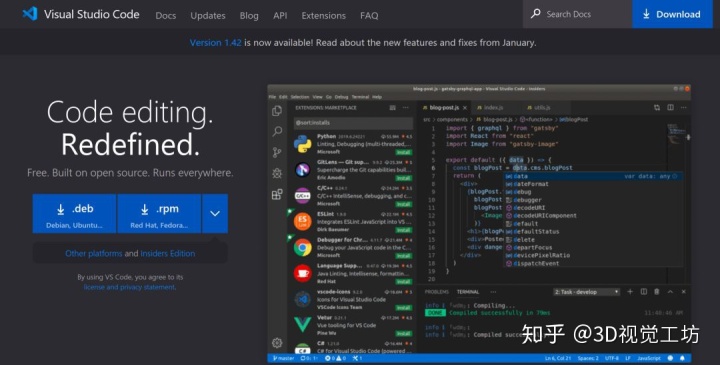
Task: Open the Explorer files icon in activity bar
Action: click(277, 111)
